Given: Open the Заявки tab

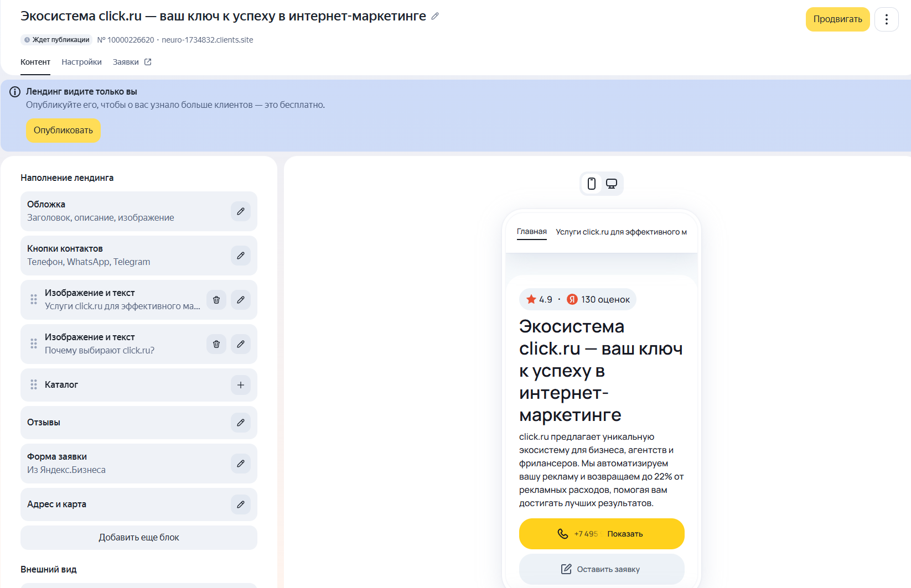Looking at the screenshot, I should pos(126,62).
